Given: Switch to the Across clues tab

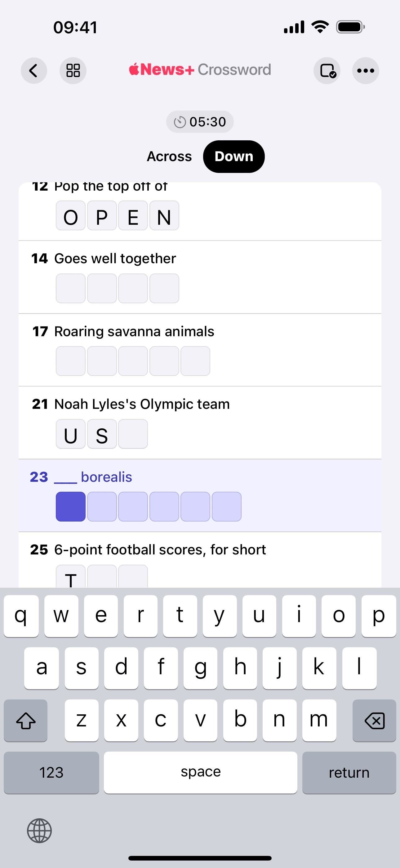Looking at the screenshot, I should tap(169, 157).
